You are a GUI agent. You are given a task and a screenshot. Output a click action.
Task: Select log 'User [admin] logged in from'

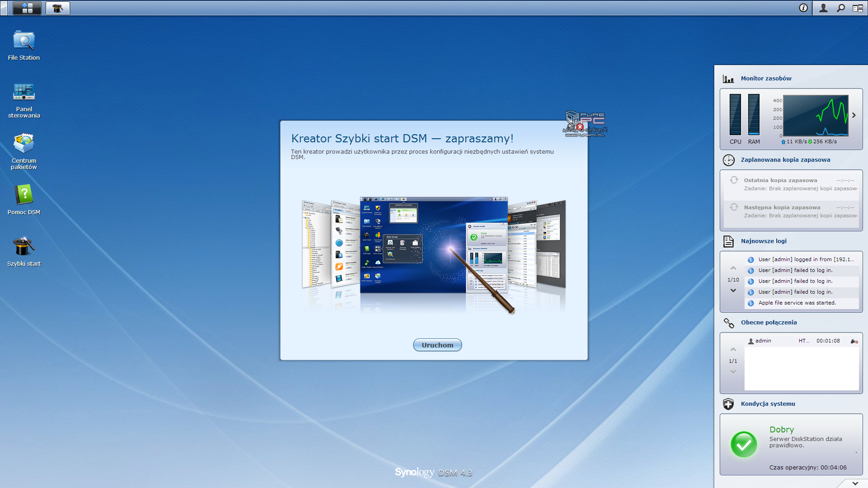tap(802, 259)
